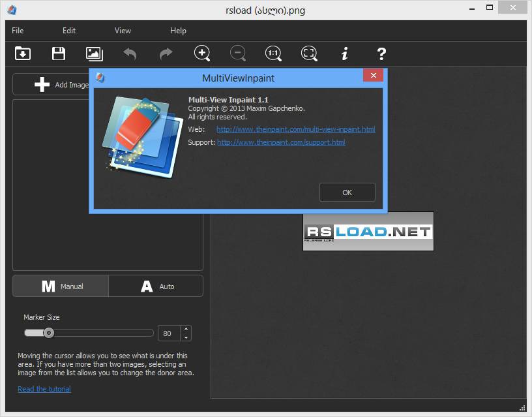Open the multi-view-inpaint.html web link

click(296, 129)
